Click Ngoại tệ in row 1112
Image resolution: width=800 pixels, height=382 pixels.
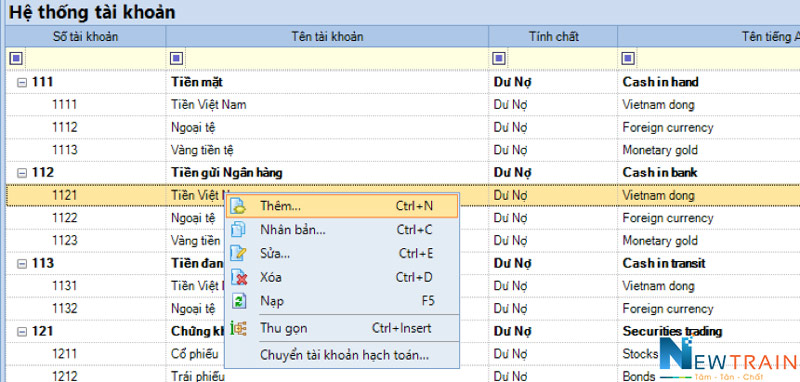193,128
